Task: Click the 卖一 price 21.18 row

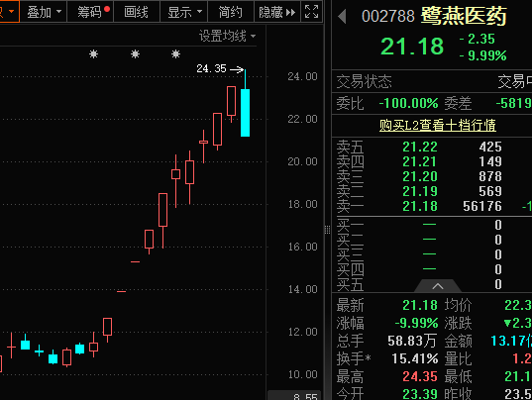Action: pyautogui.click(x=432, y=206)
